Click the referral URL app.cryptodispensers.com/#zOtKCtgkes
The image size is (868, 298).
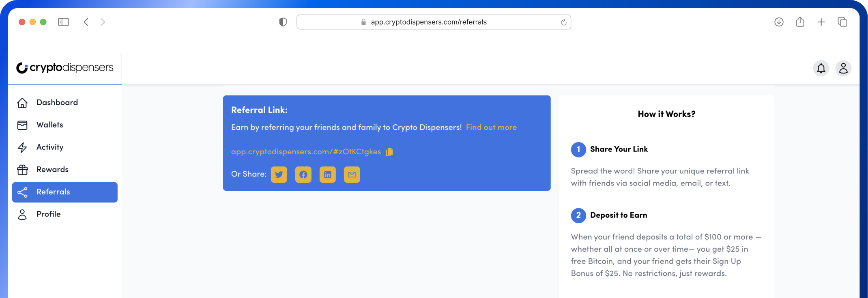click(306, 152)
